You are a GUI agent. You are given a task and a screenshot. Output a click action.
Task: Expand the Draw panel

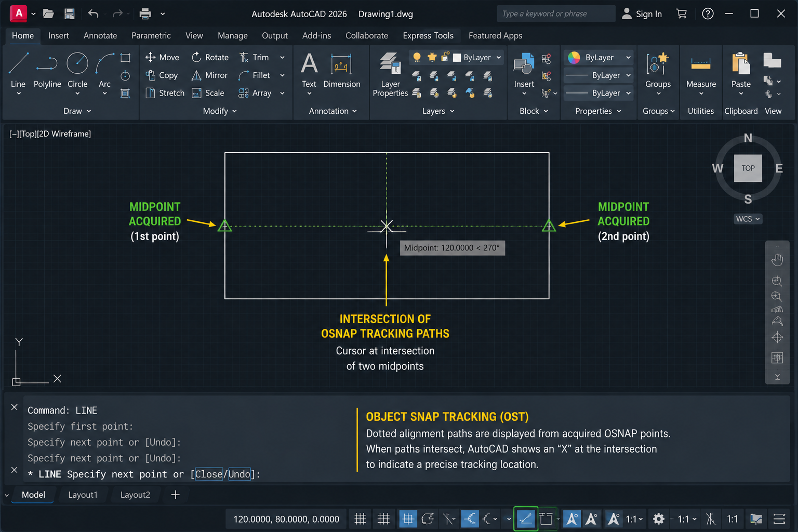click(x=77, y=111)
